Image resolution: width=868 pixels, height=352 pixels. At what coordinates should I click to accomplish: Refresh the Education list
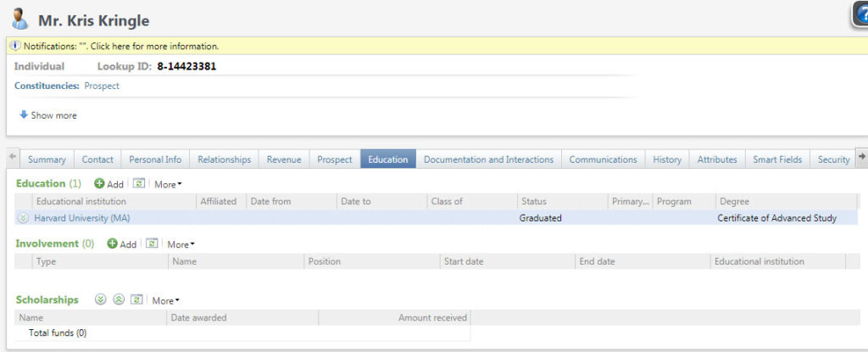pyautogui.click(x=139, y=184)
